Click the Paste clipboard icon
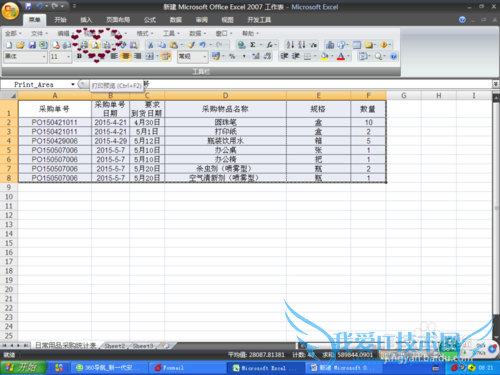This screenshot has width=500, height=375. [x=173, y=45]
